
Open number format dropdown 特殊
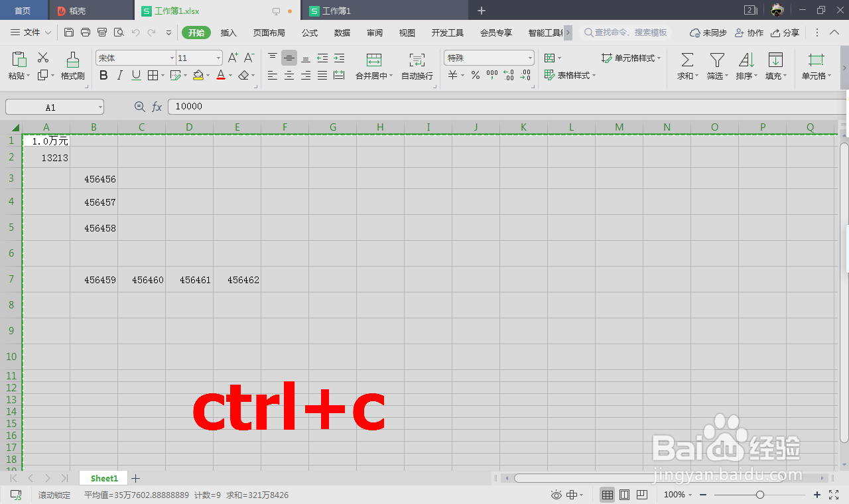point(530,58)
